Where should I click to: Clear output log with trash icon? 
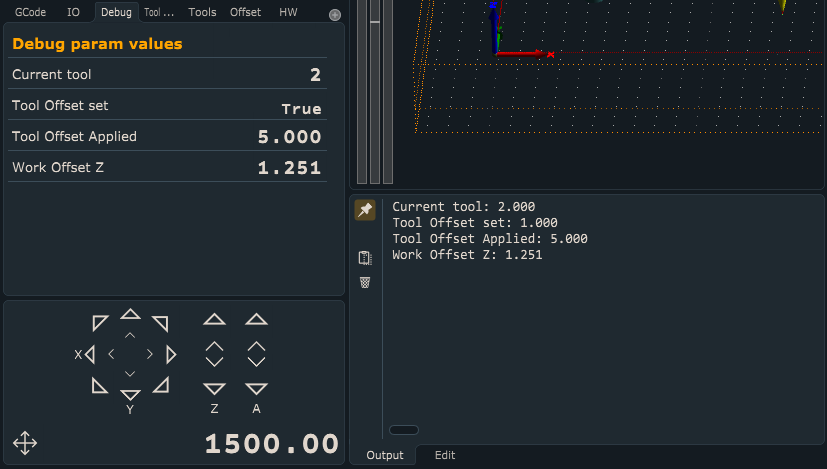pos(365,282)
